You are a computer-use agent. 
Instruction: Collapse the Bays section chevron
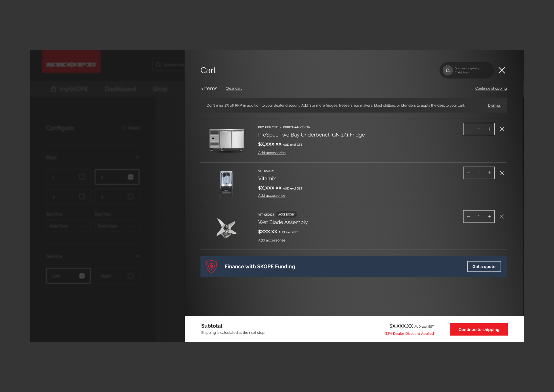point(137,157)
